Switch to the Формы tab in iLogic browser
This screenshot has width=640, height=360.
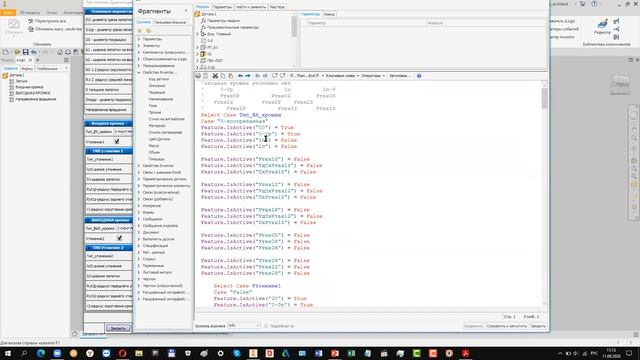27,69
